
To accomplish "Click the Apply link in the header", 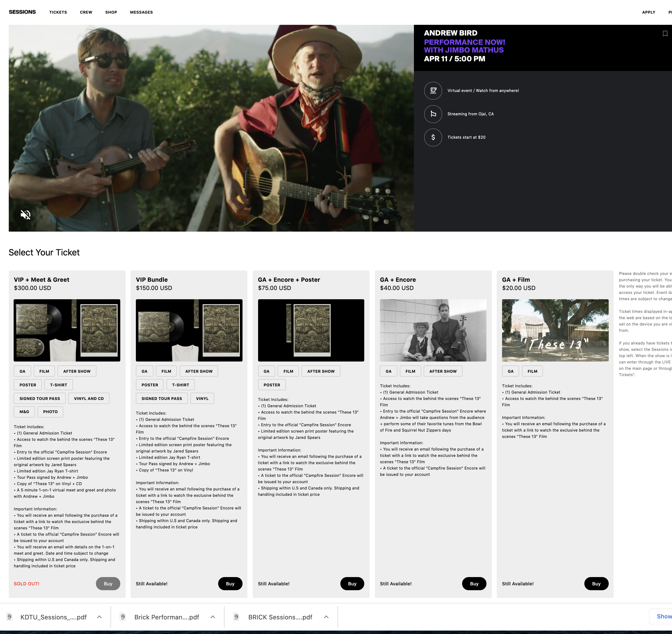I will tap(648, 12).
